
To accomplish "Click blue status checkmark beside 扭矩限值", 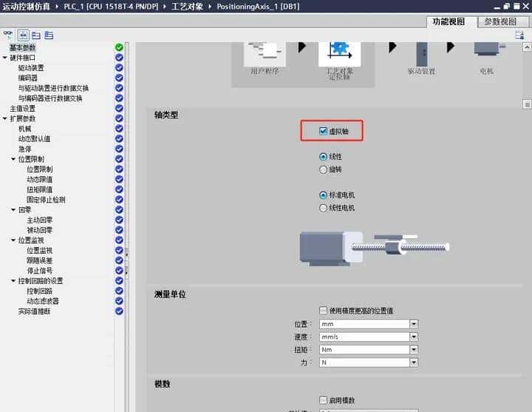I will tap(119, 189).
